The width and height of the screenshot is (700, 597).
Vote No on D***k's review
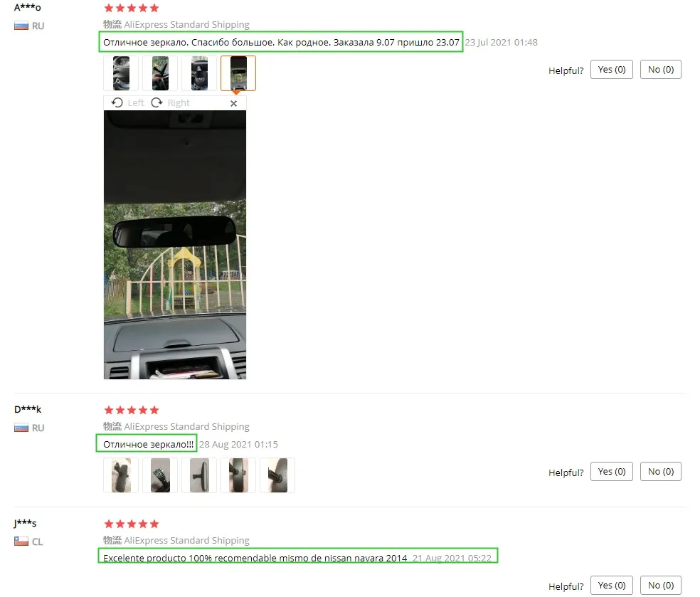coord(661,472)
